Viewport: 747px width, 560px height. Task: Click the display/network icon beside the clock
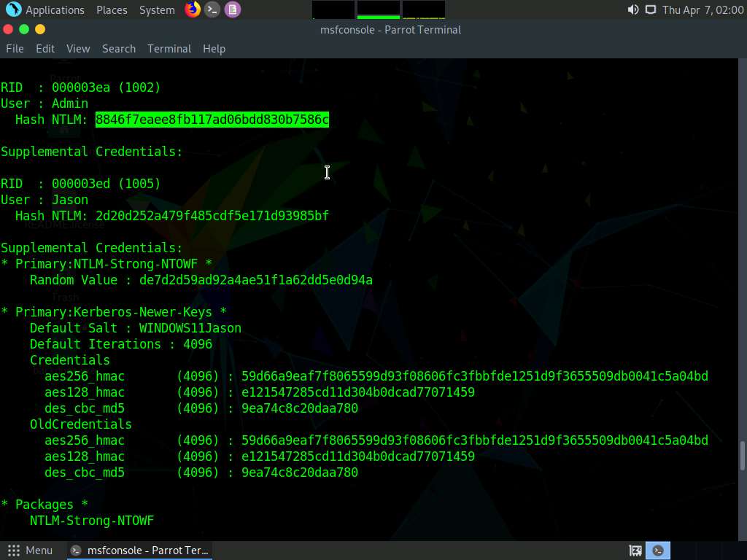point(650,9)
